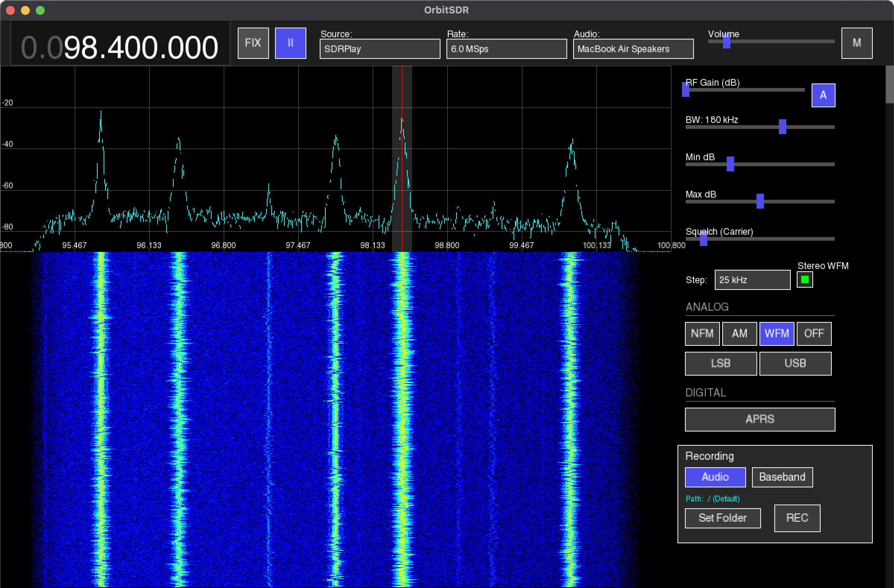Click the pause playback button
Image resolution: width=894 pixels, height=588 pixels.
tap(290, 43)
